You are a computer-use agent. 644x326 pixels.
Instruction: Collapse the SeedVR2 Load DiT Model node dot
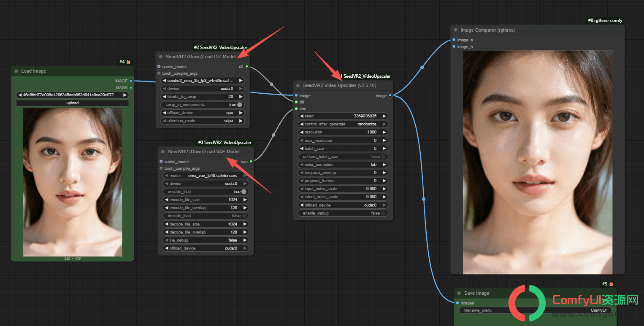[x=161, y=57]
